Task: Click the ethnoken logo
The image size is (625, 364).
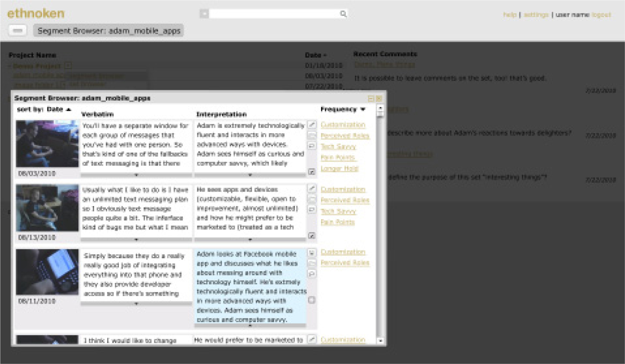Action: [x=36, y=13]
